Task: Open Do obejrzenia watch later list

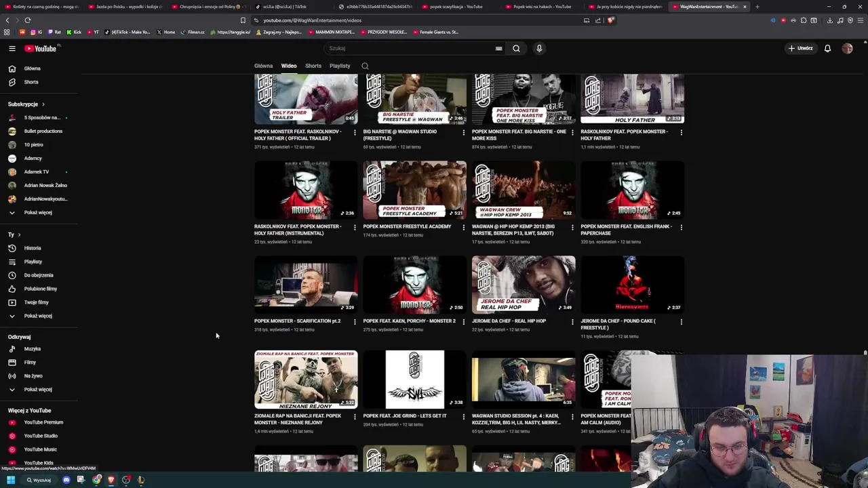Action: (39, 275)
